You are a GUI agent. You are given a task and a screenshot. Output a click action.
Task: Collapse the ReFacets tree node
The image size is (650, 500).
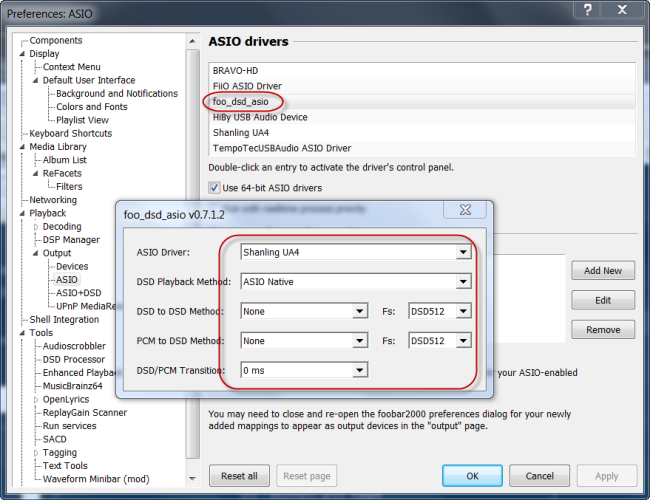point(36,173)
